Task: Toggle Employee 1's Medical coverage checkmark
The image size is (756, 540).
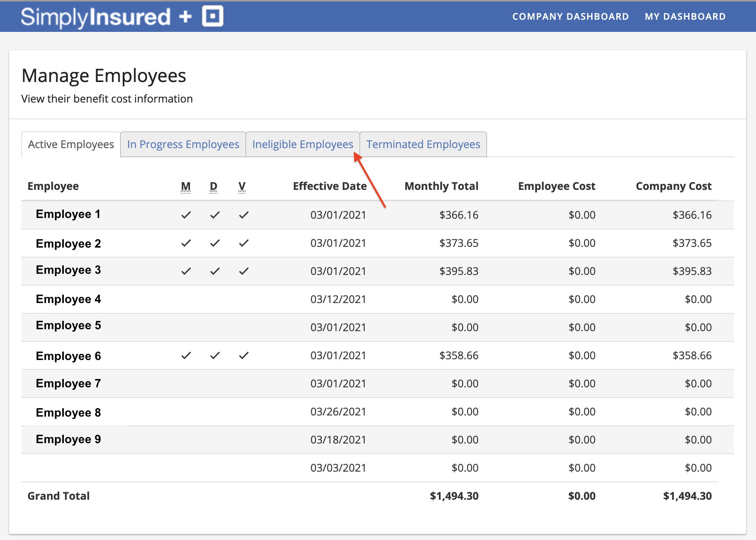Action: point(186,215)
